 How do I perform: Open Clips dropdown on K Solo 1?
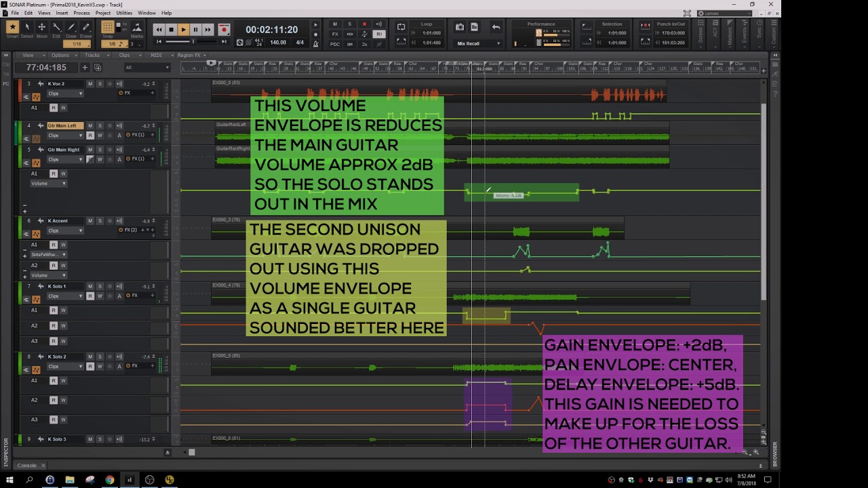click(x=65, y=296)
